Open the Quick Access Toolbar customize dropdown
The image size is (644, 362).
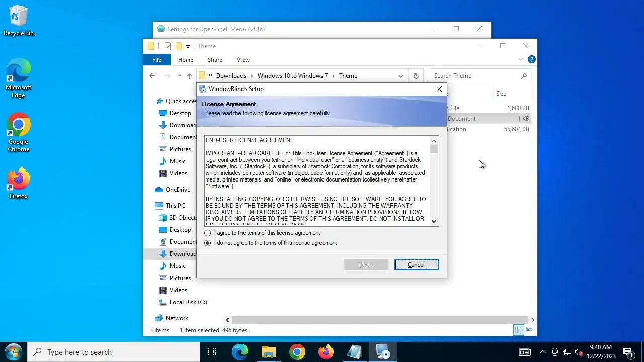pyautogui.click(x=188, y=46)
